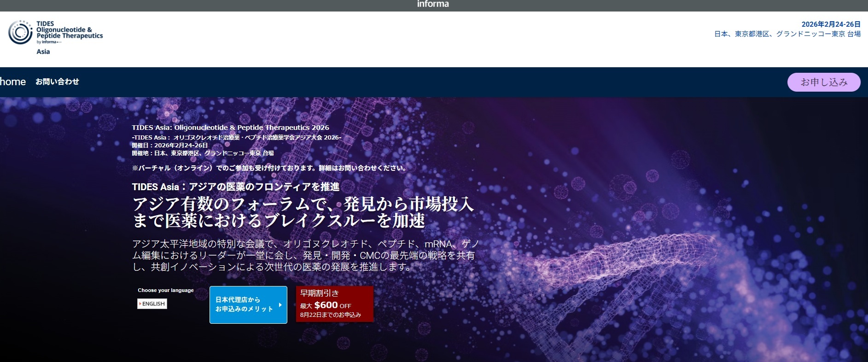This screenshot has width=868, height=362.
Task: Open the お問い合わせ contact page
Action: [x=58, y=82]
